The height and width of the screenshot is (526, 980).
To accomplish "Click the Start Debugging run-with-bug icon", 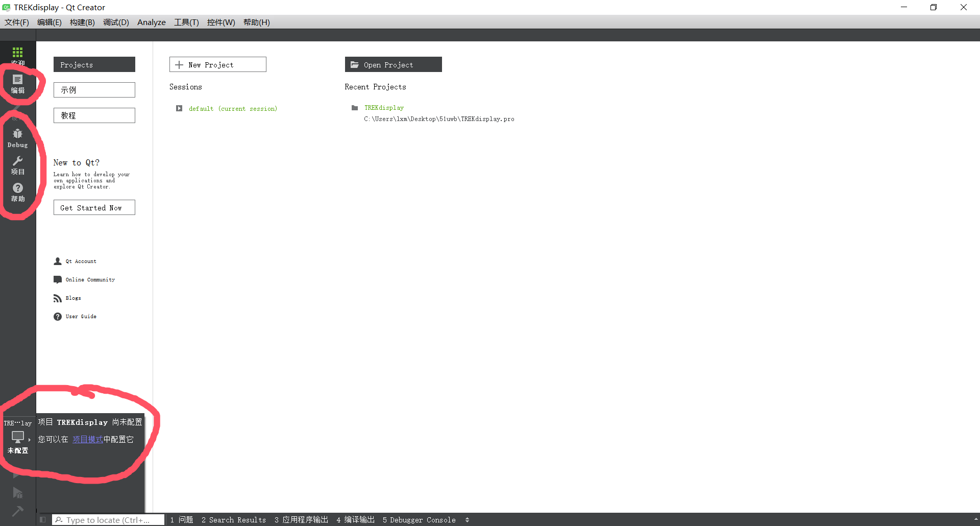I will tap(17, 493).
